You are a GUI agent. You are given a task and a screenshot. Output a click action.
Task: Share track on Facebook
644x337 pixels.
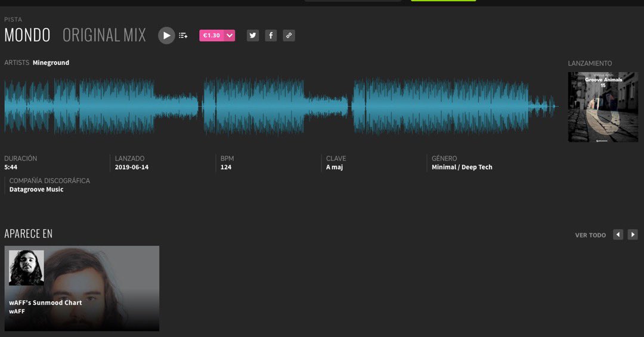pos(271,35)
